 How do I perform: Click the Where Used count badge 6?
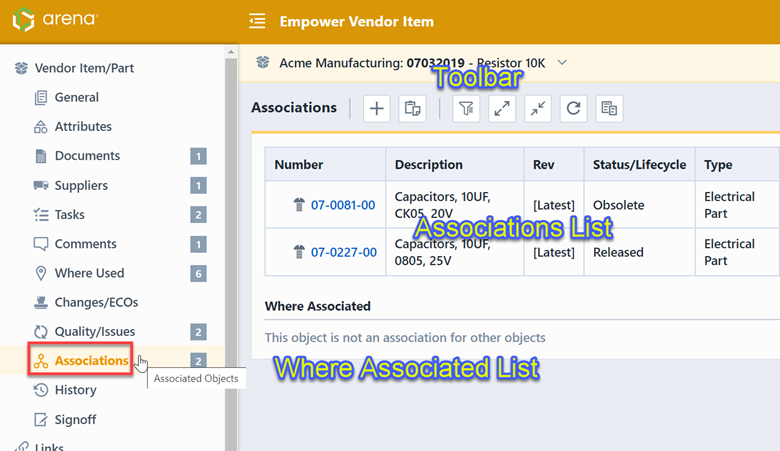pos(198,273)
